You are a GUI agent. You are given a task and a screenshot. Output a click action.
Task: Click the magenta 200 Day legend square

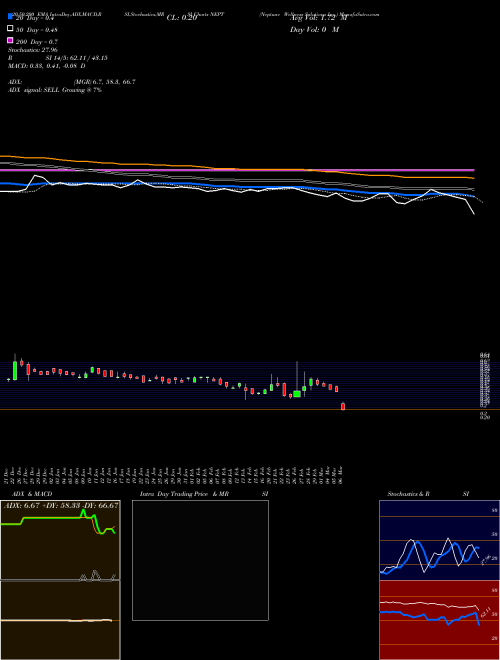10,40
